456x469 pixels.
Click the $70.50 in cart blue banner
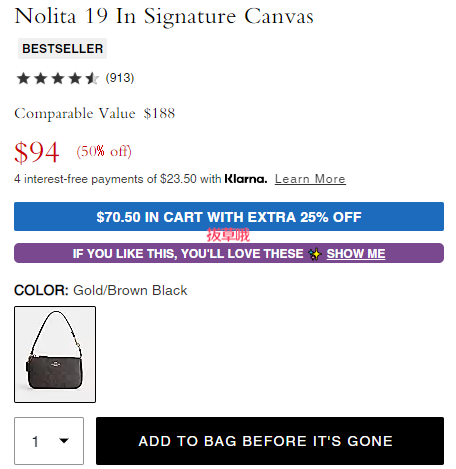(229, 217)
